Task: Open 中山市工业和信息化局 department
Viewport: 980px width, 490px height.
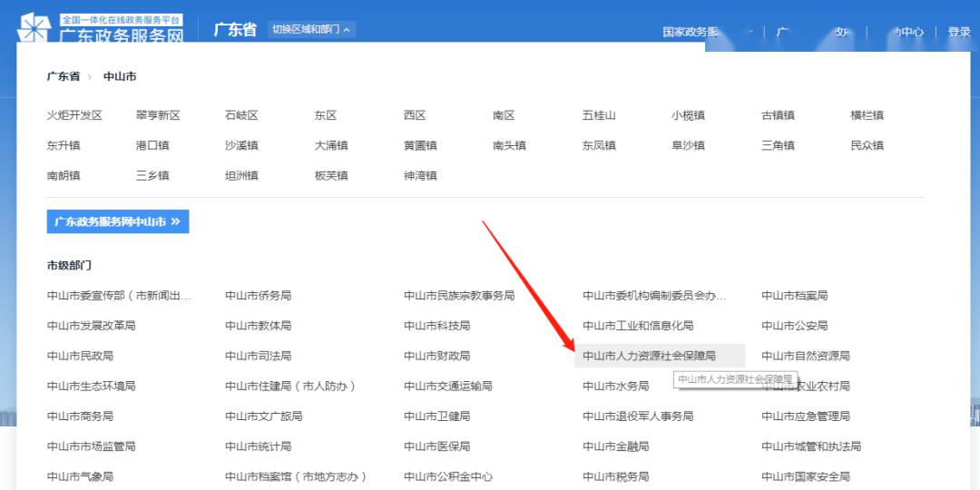Action: 638,326
